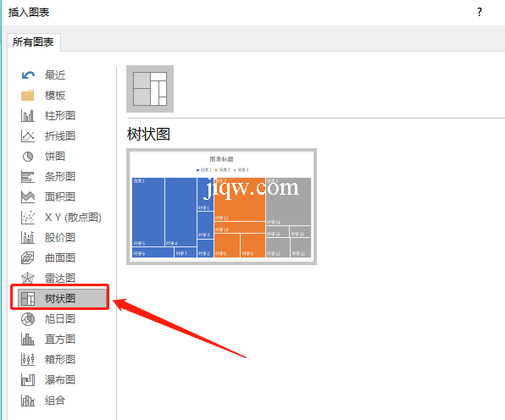The width and height of the screenshot is (505, 420).
Task: Click the highlighted 树状图 list item
Action: pyautogui.click(x=62, y=298)
